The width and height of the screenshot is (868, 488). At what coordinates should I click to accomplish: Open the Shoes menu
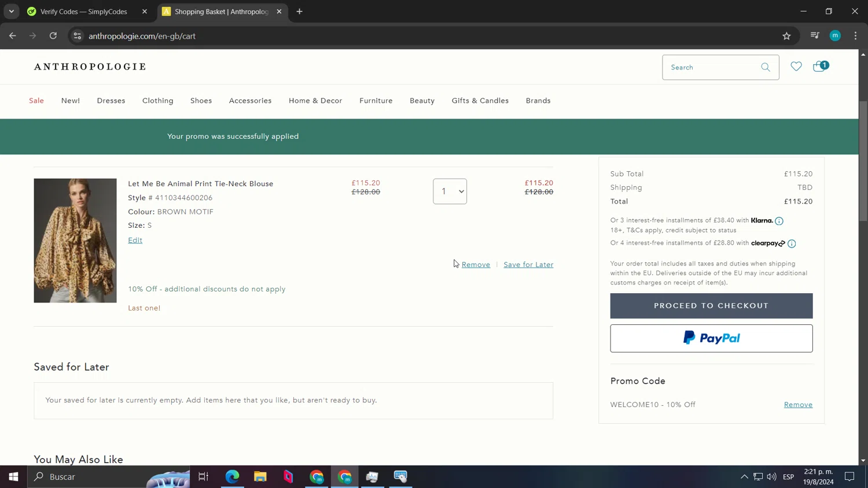pos(201,101)
